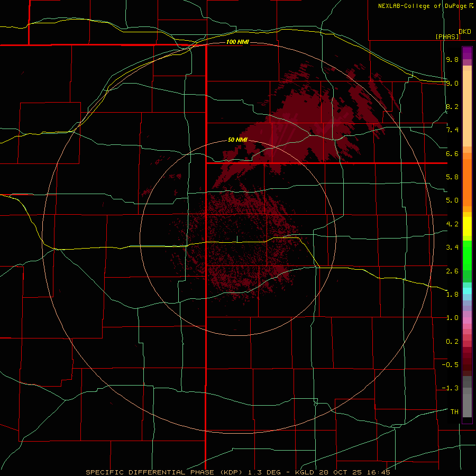Pick the pink color scale segment
Viewport: 476px width, 476px height.
coord(467,321)
